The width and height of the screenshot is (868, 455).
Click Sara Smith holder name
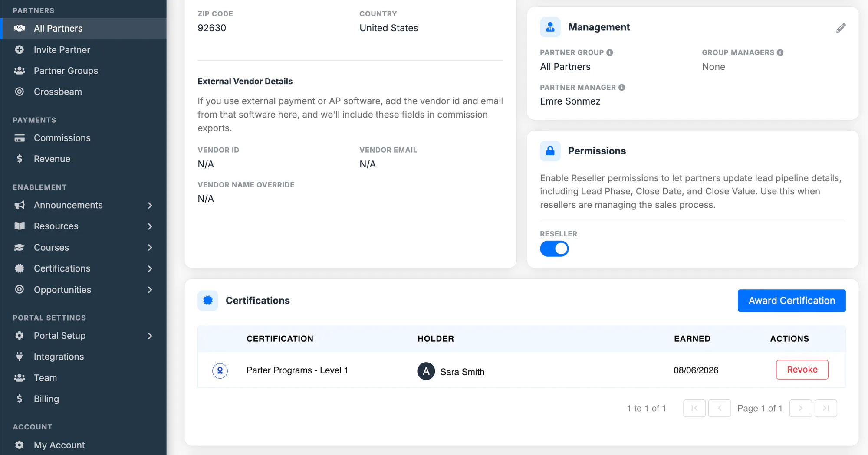(x=462, y=372)
